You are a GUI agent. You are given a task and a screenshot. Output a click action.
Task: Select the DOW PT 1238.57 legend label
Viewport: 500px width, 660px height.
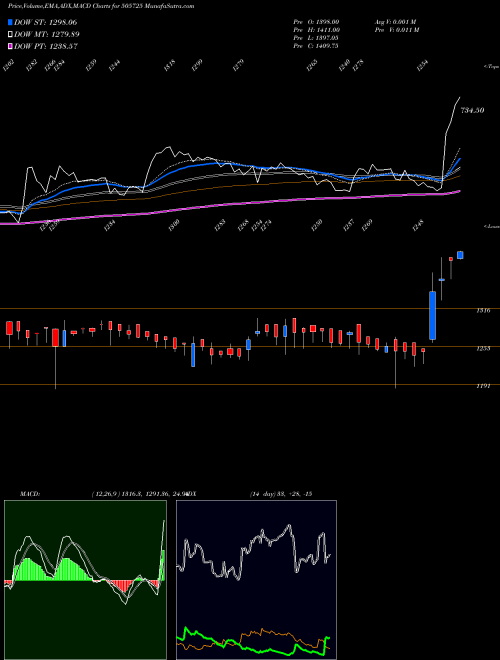tap(45, 46)
